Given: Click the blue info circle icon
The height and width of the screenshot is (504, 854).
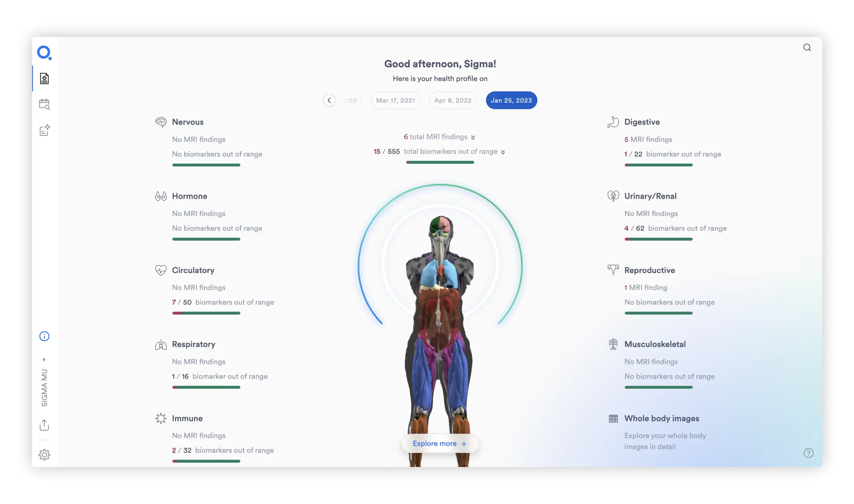Looking at the screenshot, I should [44, 336].
